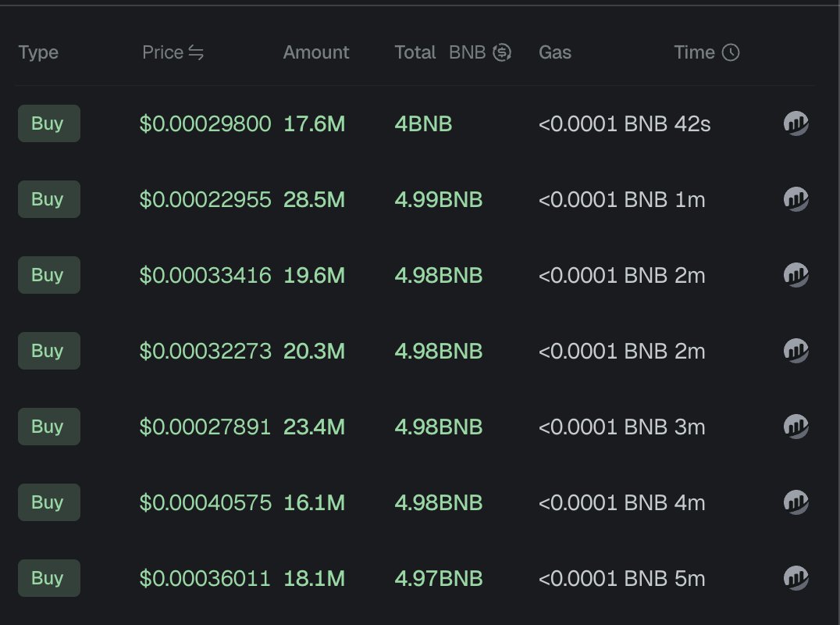Click amount 23.4M
This screenshot has height=625, width=840.
click(x=314, y=427)
